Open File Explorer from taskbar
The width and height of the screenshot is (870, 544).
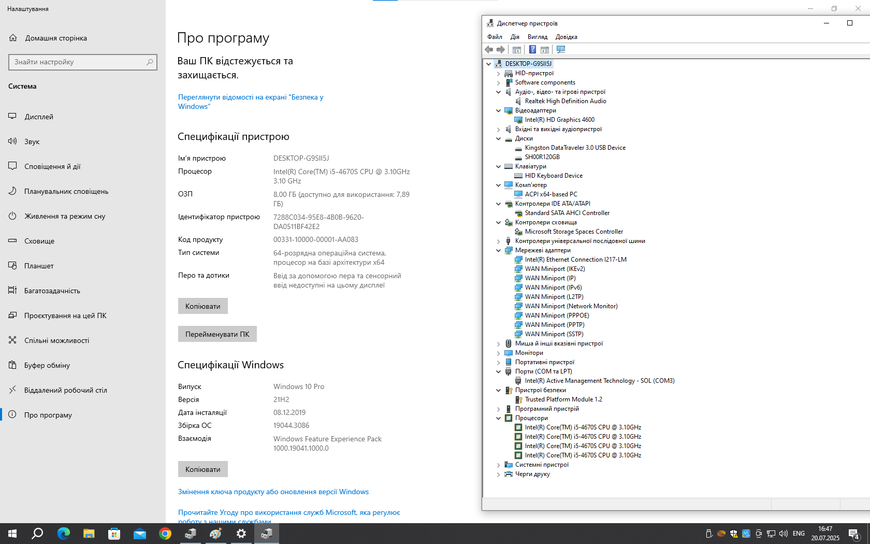point(89,533)
